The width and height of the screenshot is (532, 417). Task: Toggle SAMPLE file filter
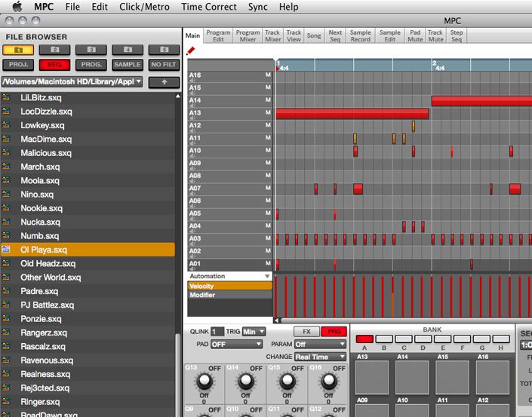[128, 65]
